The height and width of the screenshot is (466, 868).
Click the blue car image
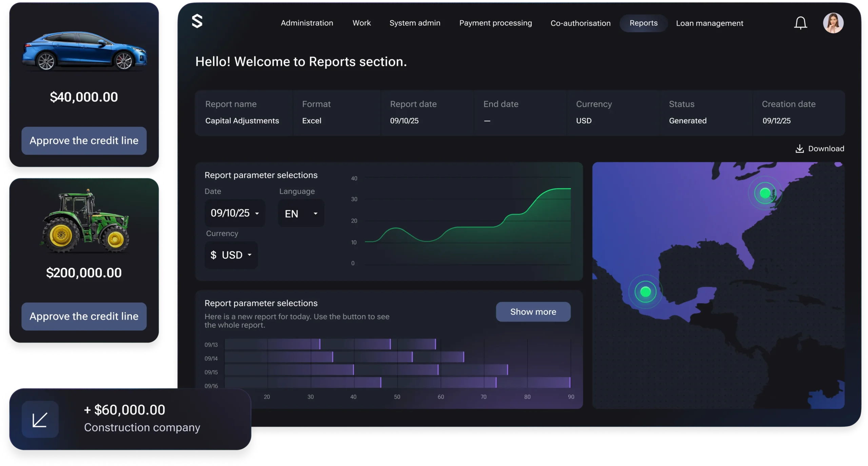pyautogui.click(x=84, y=52)
